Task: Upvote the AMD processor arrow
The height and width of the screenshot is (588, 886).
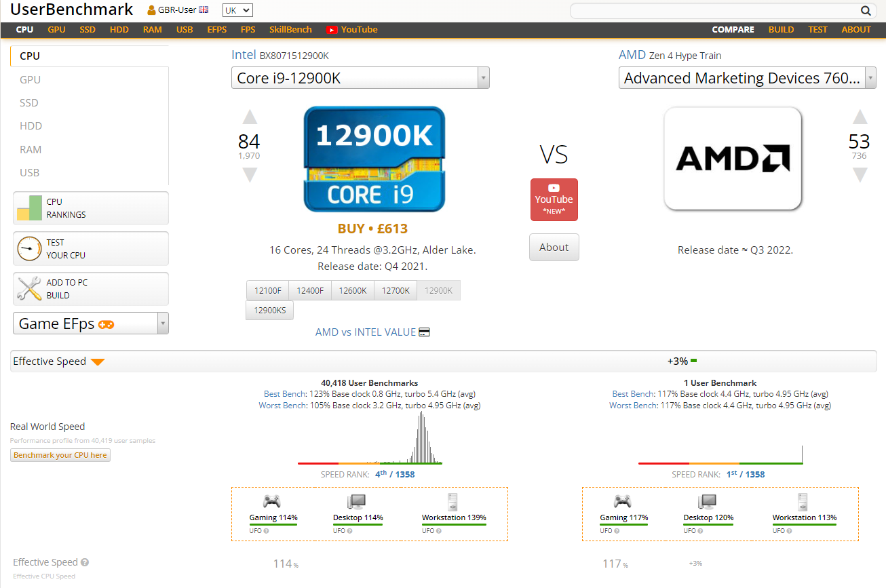Action: coord(860,117)
